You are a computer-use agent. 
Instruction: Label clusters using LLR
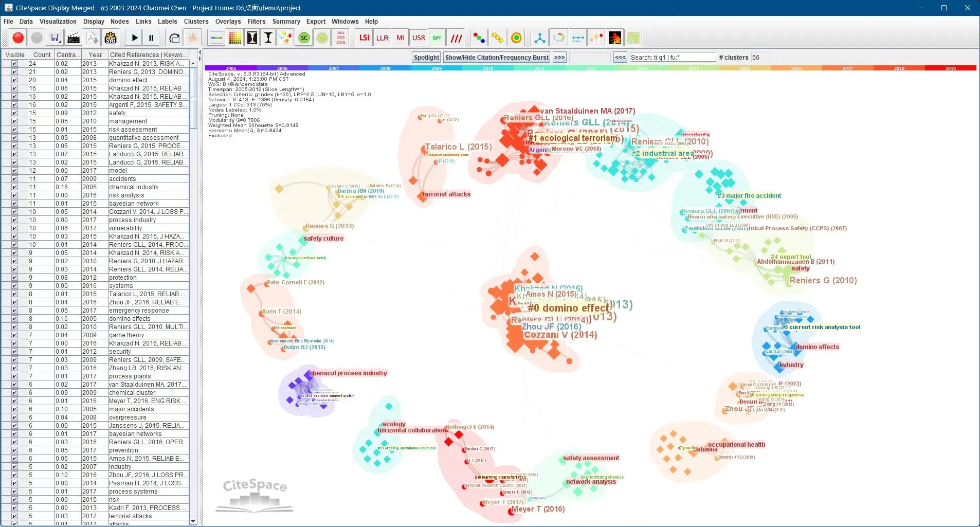point(383,38)
